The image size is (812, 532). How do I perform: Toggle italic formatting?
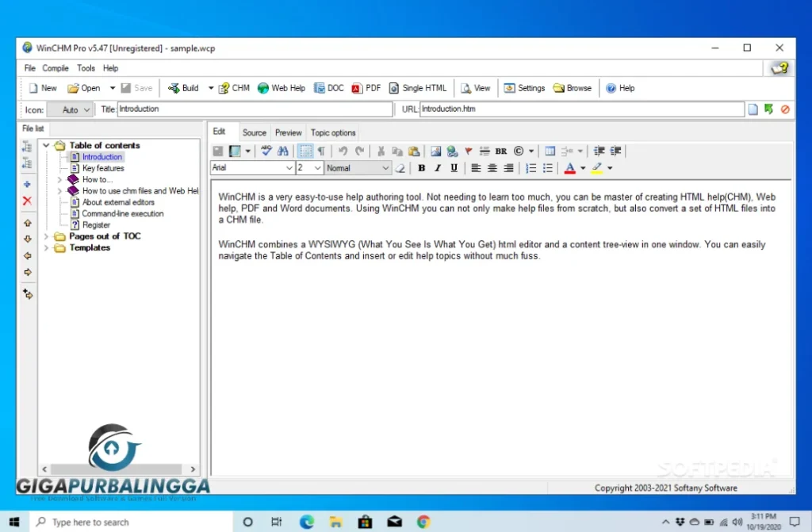[x=438, y=168]
